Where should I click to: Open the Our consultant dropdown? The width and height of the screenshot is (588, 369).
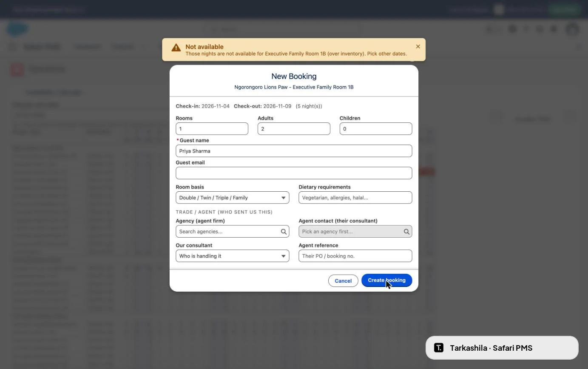pyautogui.click(x=233, y=256)
